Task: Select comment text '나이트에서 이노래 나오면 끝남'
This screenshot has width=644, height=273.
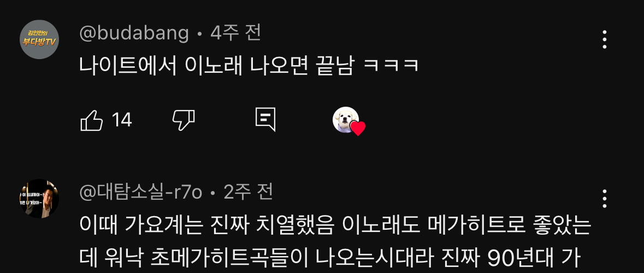Action: pos(216,65)
